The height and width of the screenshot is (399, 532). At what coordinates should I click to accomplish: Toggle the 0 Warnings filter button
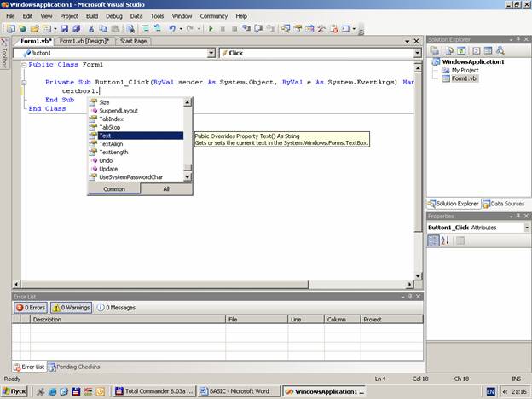(x=72, y=308)
